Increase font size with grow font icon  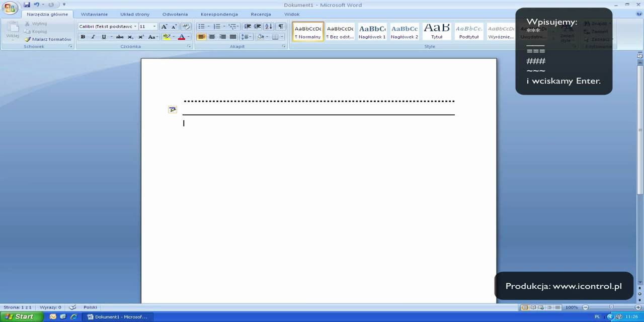[164, 27]
